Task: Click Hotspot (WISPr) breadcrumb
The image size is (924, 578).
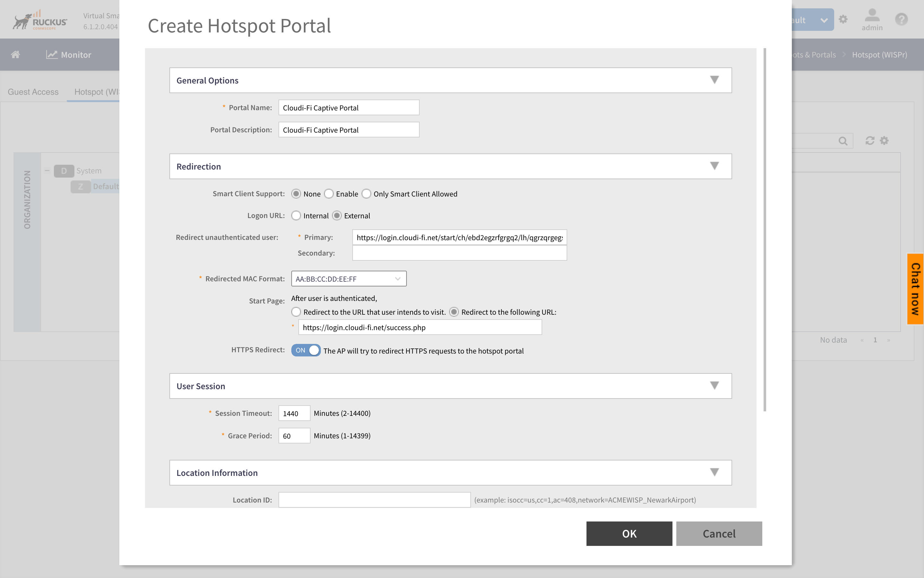Action: [879, 55]
